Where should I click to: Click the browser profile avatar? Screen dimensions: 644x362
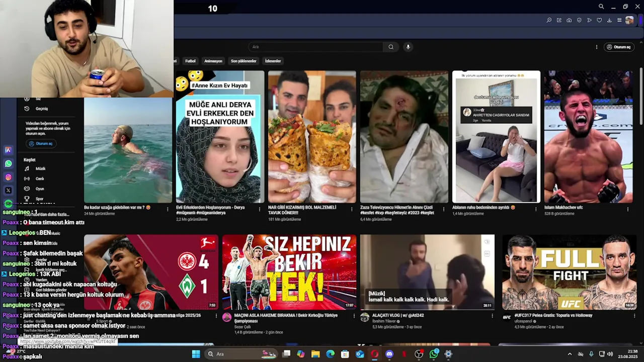pos(629,20)
